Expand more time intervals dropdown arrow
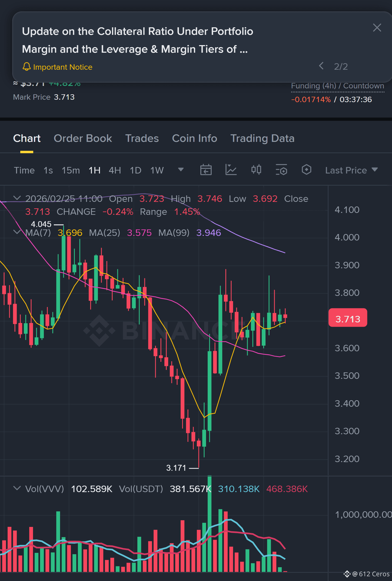Image resolution: width=392 pixels, height=581 pixels. pyautogui.click(x=181, y=170)
